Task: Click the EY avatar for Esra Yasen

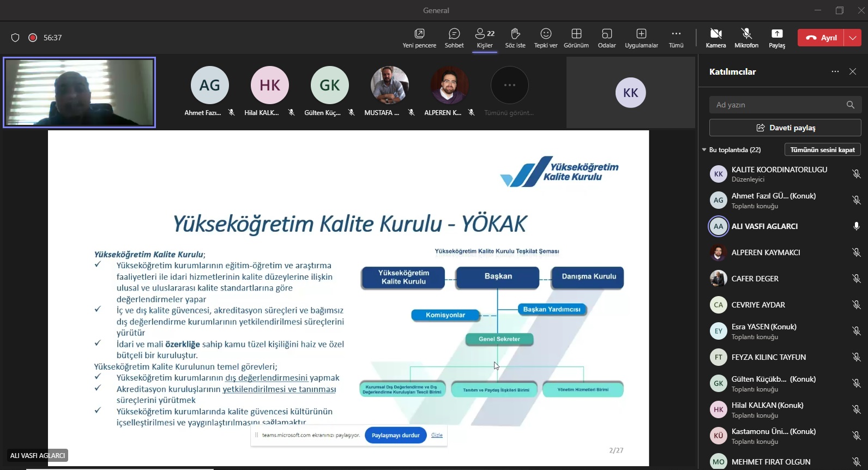Action: (719, 331)
